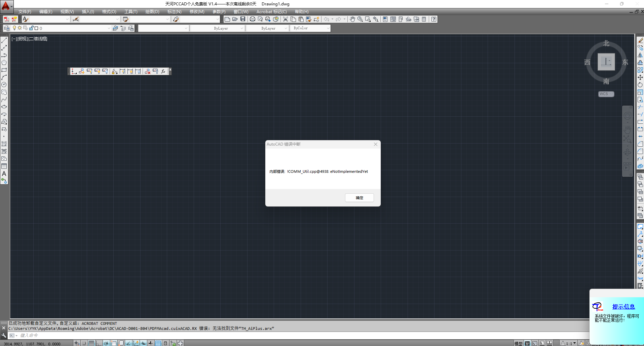Open the 提示信息 link in the popup
644x346 pixels.
coord(623,307)
